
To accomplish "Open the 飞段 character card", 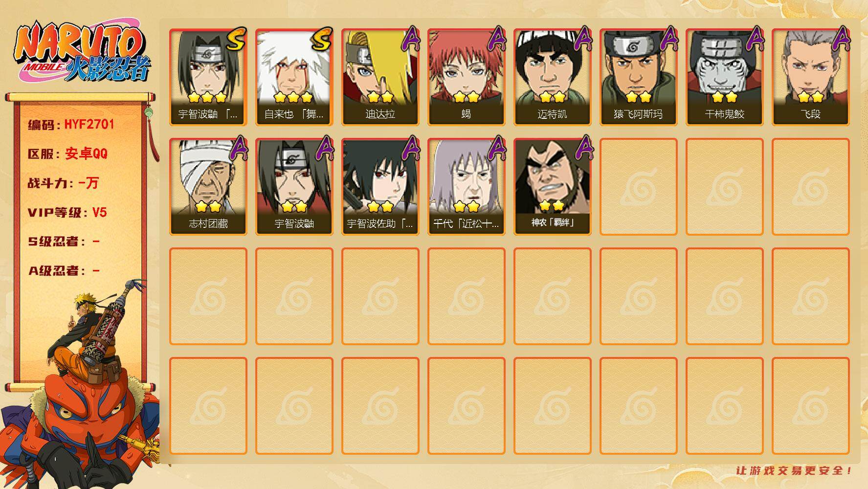I will click(x=810, y=77).
